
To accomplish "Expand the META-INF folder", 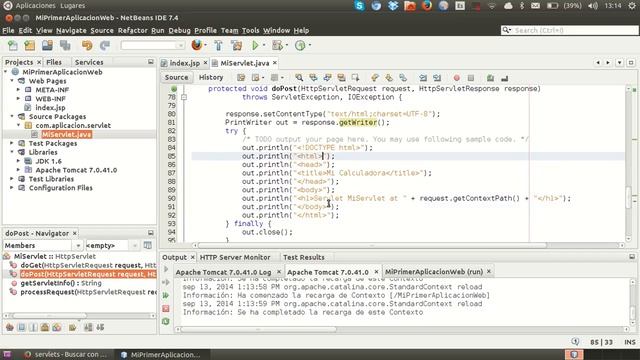I will click(x=18, y=90).
